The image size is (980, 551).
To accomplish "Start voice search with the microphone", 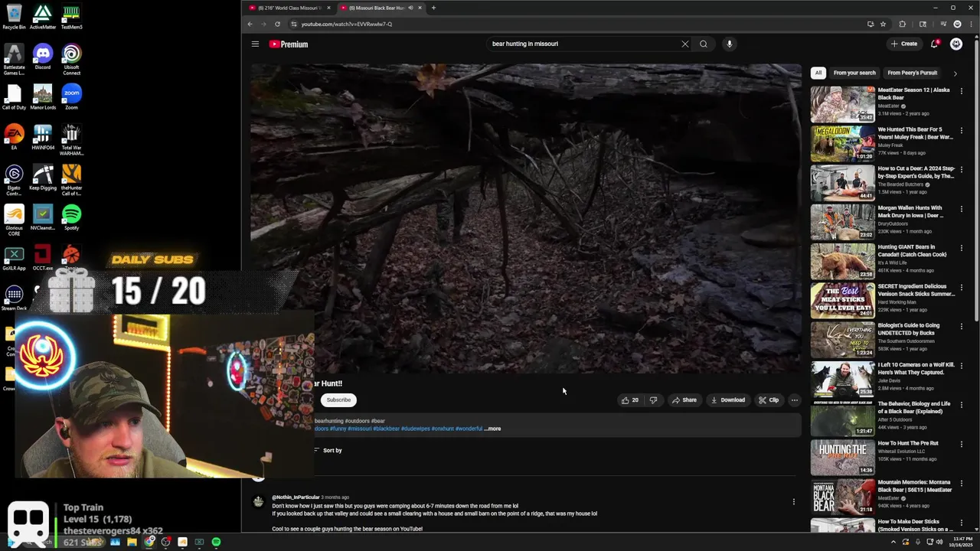I will (x=730, y=44).
